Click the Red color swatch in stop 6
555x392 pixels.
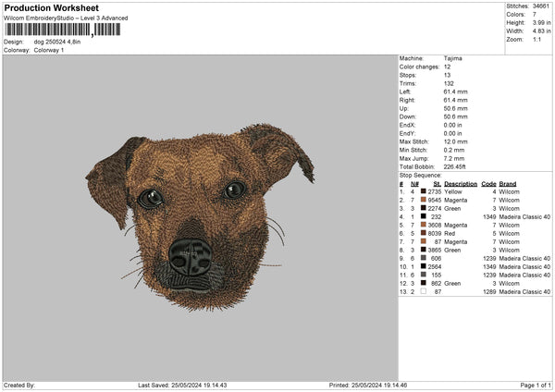(x=424, y=233)
